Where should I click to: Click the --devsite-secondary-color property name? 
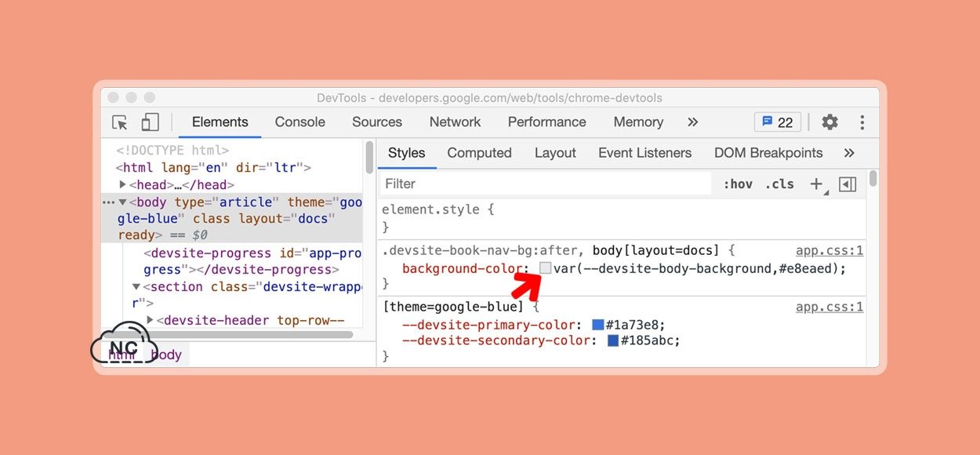498,341
